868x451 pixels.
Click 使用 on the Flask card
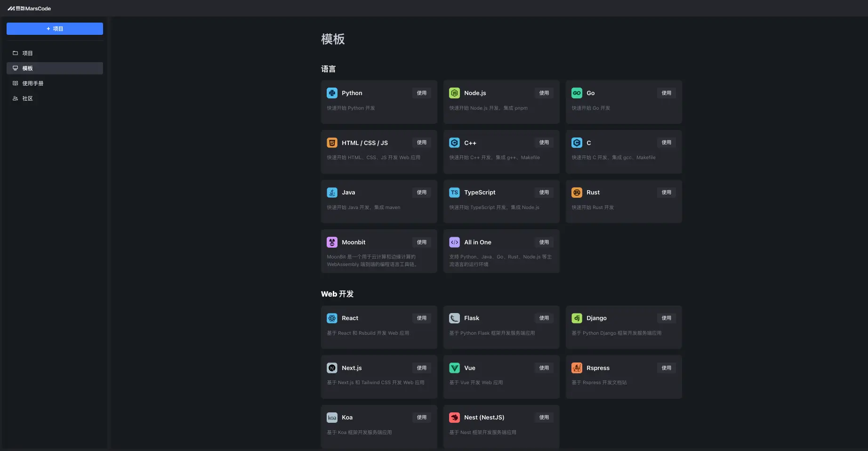(x=544, y=318)
